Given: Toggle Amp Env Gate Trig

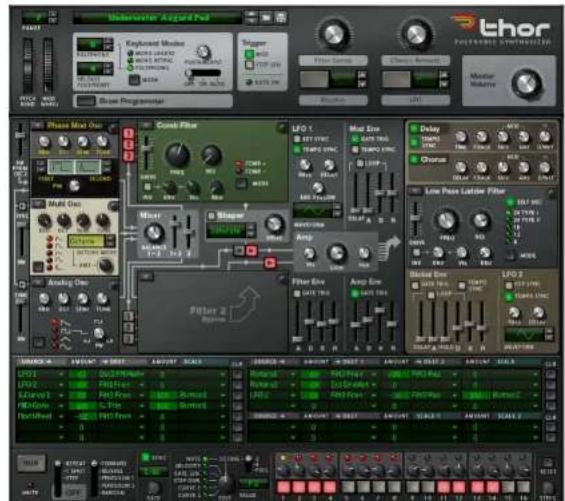Looking at the screenshot, I should [355, 293].
